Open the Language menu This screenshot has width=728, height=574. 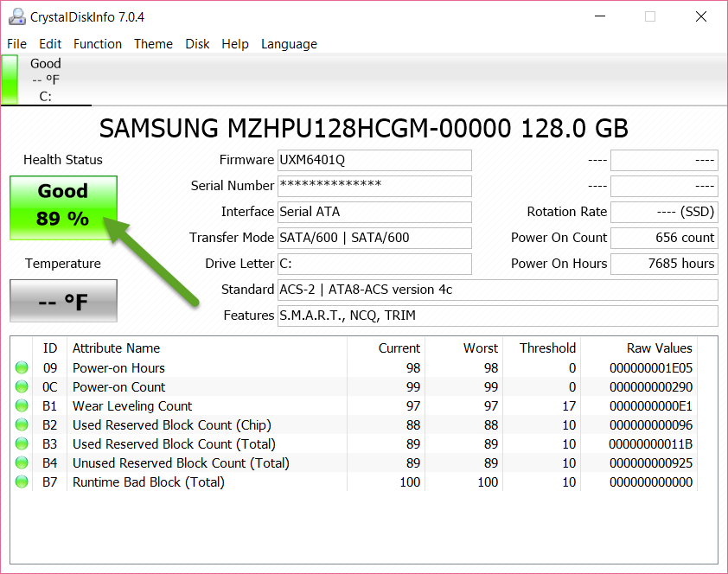click(289, 44)
